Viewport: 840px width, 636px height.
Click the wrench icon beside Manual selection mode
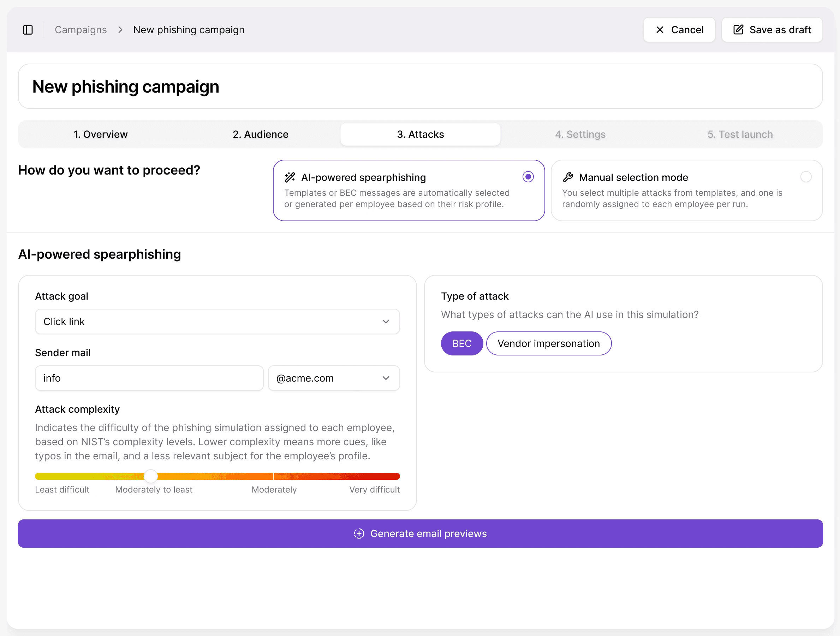click(568, 177)
